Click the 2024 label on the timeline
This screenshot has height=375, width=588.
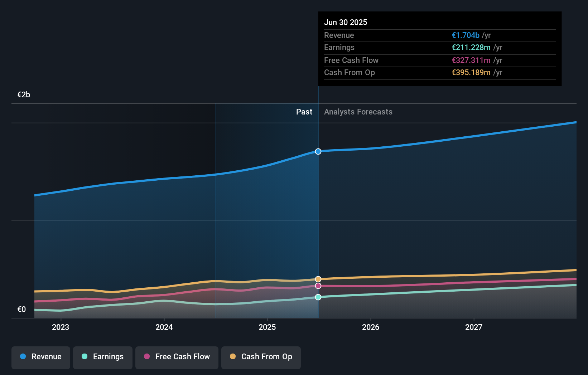pos(164,327)
